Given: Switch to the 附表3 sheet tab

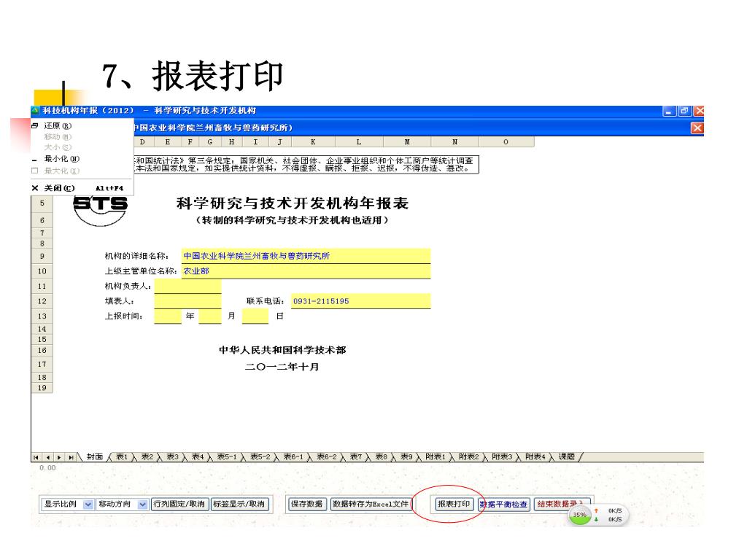Looking at the screenshot, I should [x=502, y=456].
